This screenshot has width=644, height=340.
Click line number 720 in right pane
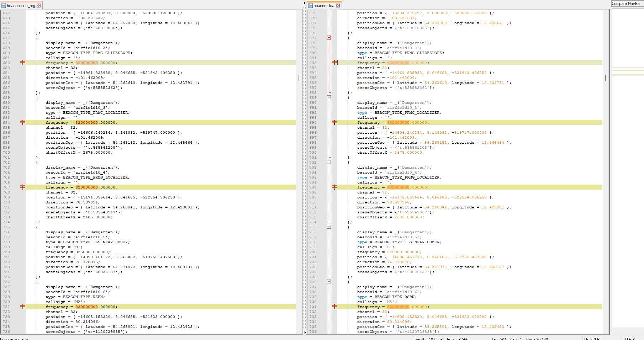tap(313, 252)
